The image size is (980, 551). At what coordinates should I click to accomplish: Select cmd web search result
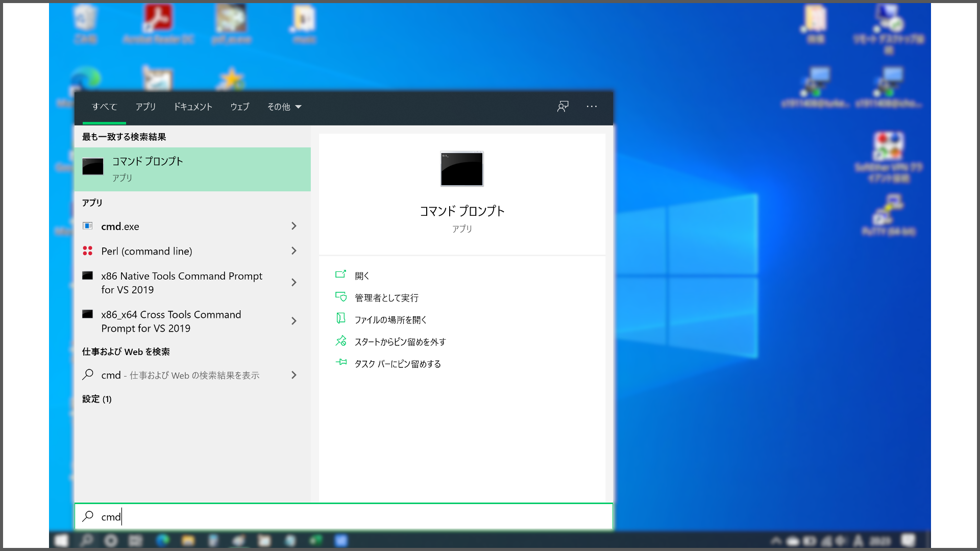point(192,375)
